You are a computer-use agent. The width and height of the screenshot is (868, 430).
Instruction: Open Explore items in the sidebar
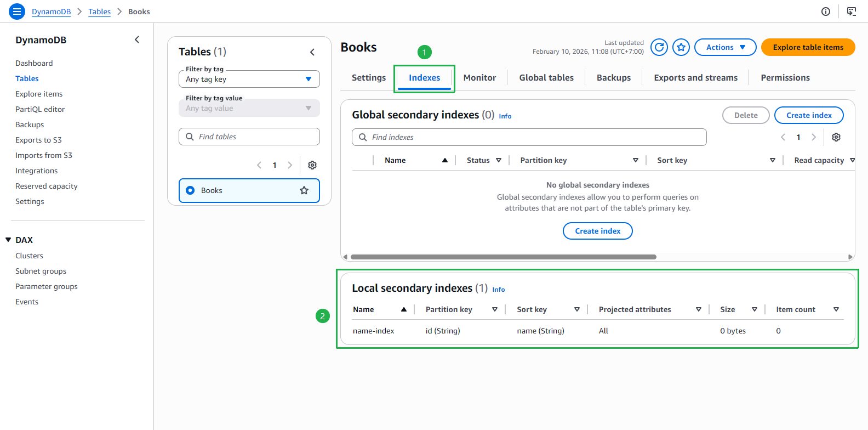39,94
